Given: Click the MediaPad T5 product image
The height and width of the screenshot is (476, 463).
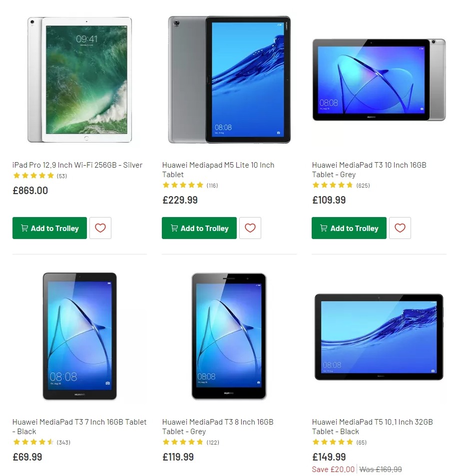Looking at the screenshot, I should pyautogui.click(x=378, y=336).
